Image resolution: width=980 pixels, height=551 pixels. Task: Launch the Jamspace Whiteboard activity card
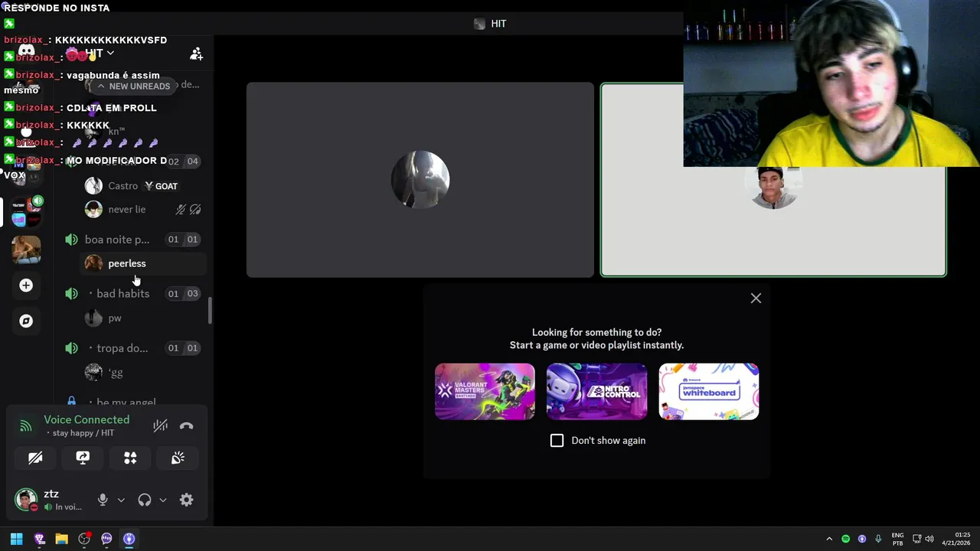(709, 391)
